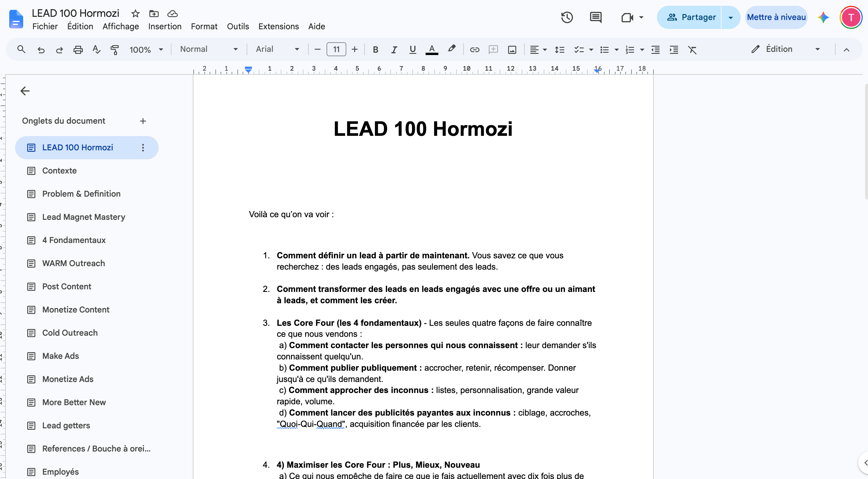Open the account avatar T

coord(851,17)
